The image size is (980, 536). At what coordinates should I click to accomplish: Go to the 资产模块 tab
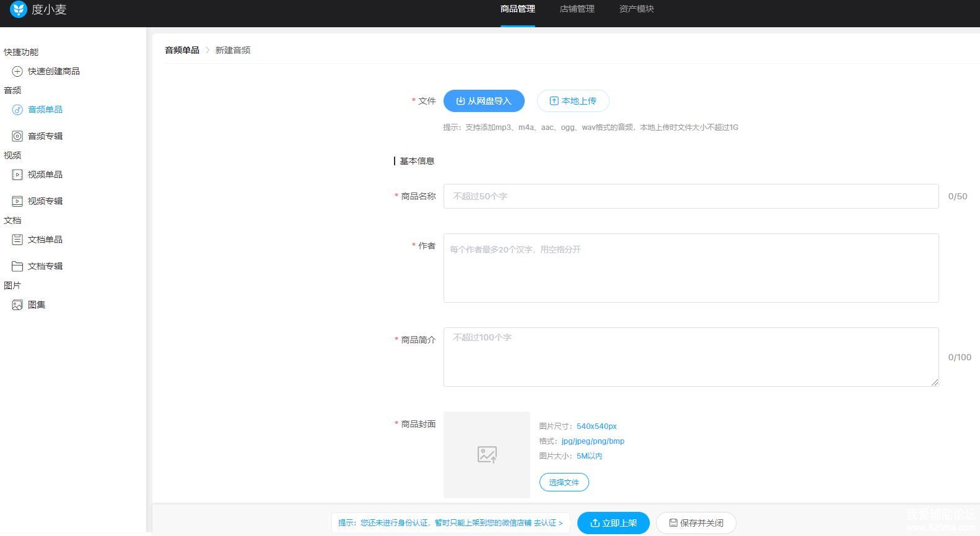[636, 9]
